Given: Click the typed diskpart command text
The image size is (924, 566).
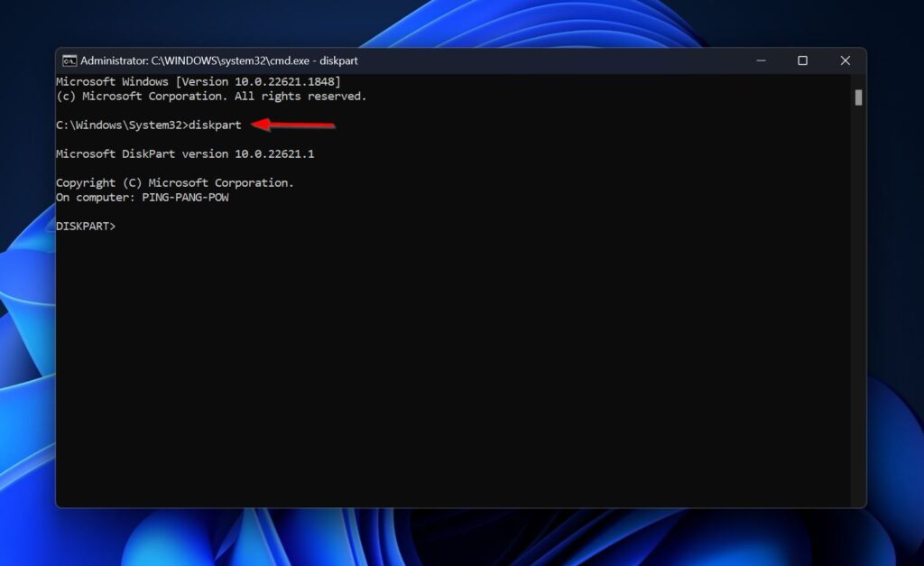Looking at the screenshot, I should coord(215,125).
